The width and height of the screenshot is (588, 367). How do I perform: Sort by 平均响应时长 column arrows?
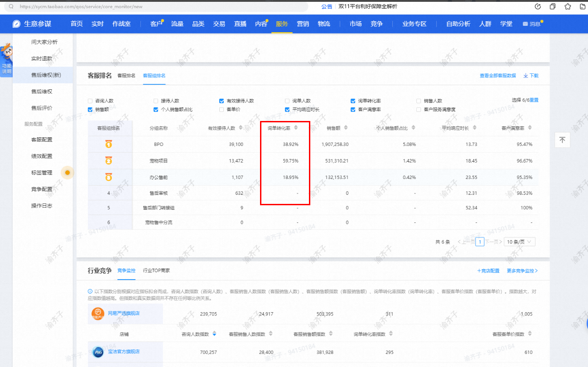coord(475,128)
